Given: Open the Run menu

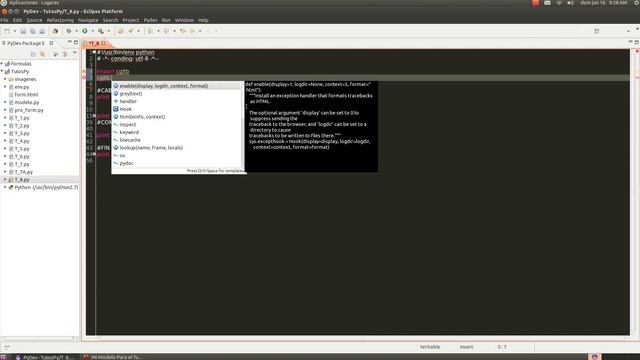Looking at the screenshot, I should 166,20.
